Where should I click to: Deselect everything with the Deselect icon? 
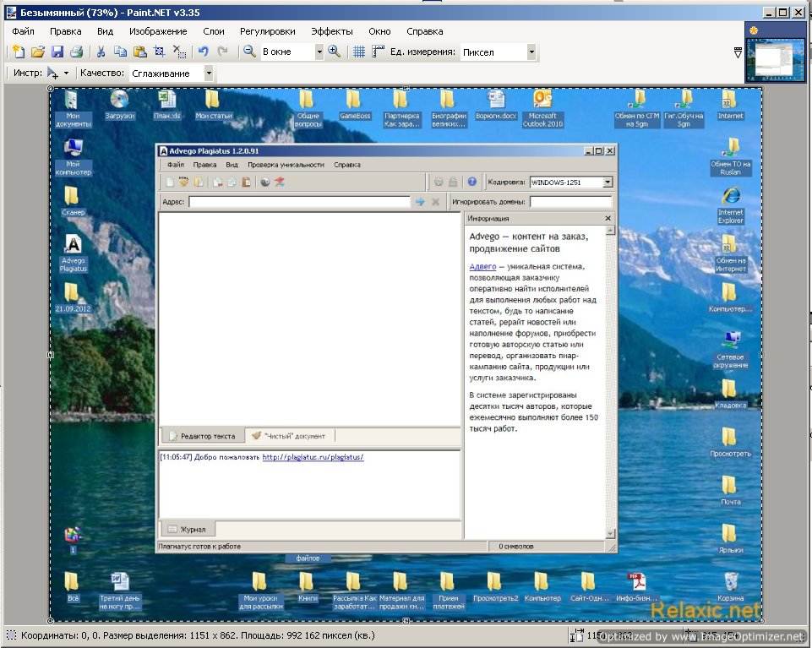179,52
